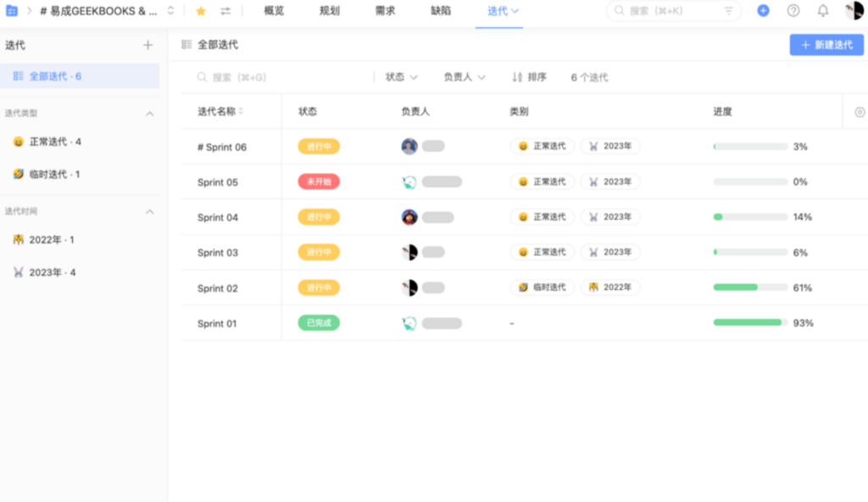This screenshot has width=868, height=502.
Task: Open the column settings gear on the table header
Action: point(860,111)
